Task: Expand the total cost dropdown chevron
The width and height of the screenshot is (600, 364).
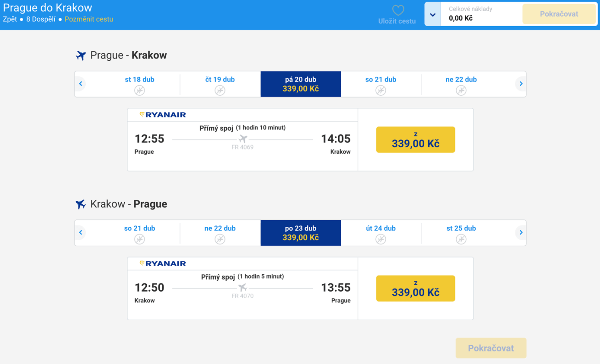Action: click(x=433, y=14)
